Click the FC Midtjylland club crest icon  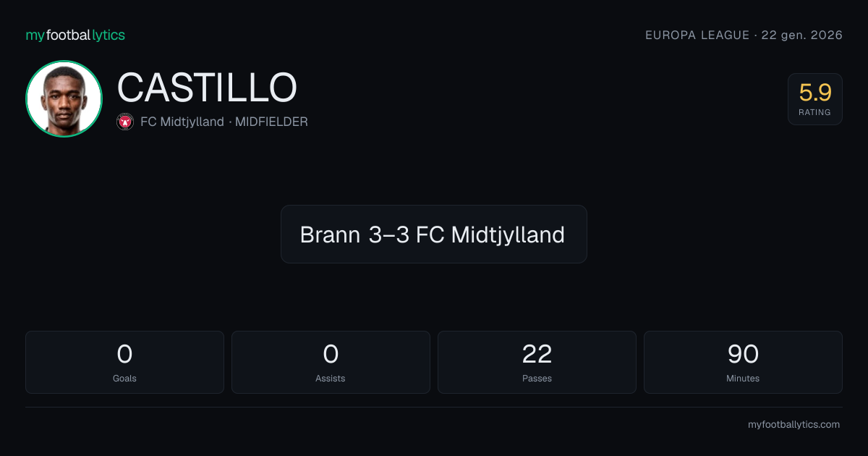point(125,122)
